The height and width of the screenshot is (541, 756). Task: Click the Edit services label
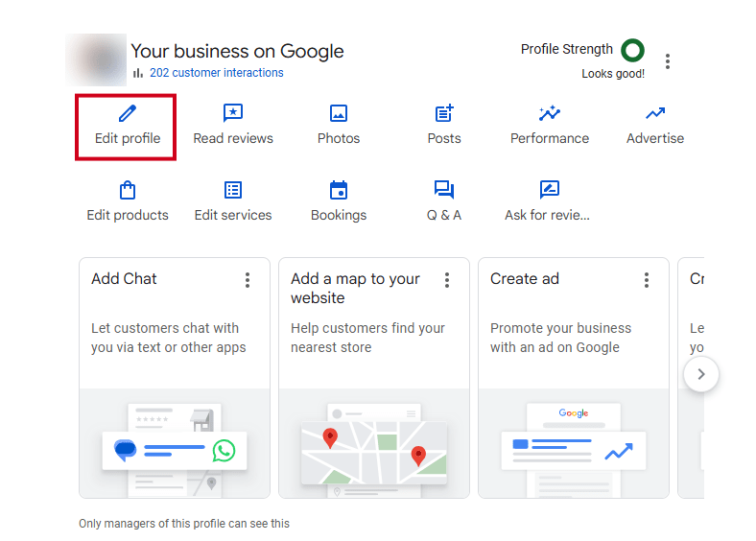pos(233,215)
